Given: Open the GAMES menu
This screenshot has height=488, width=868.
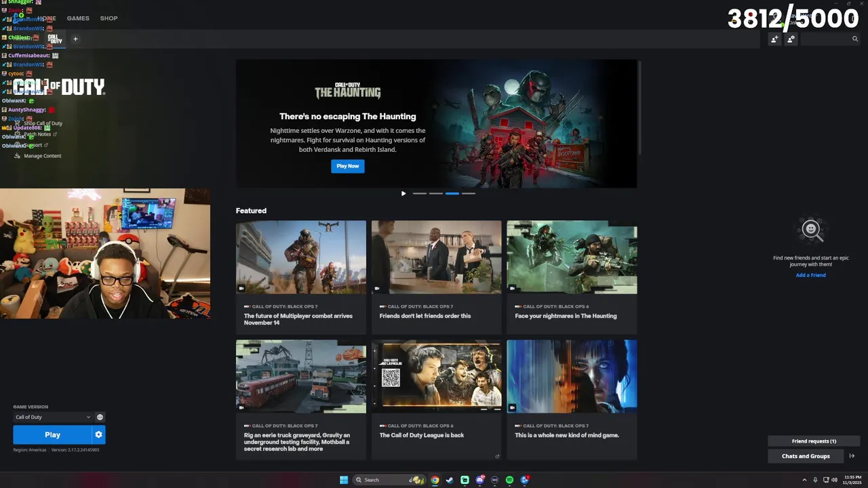Looking at the screenshot, I should (78, 18).
